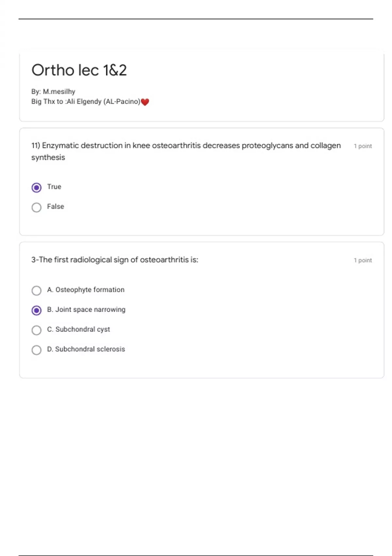Click the 'Big Thx to :Ali Elgendy' text

point(86,102)
